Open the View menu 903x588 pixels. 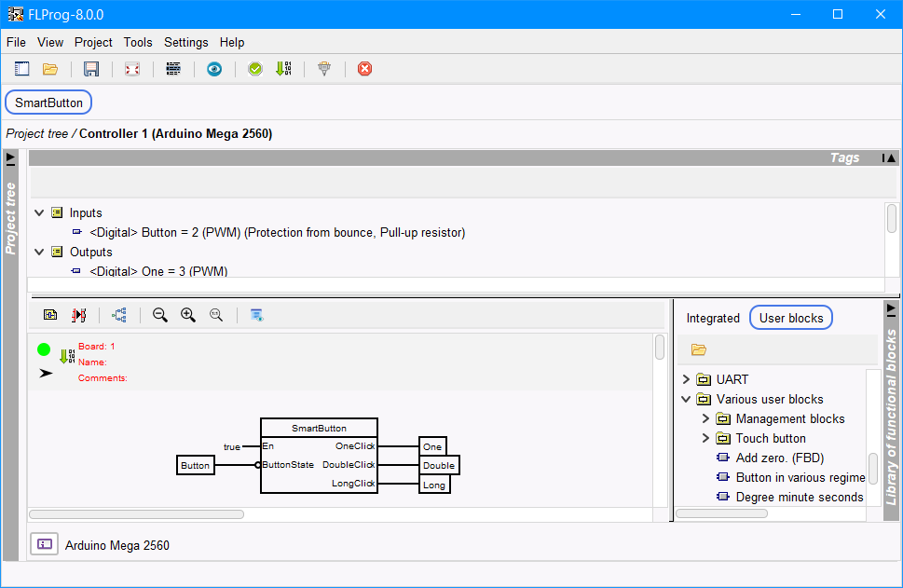click(x=50, y=43)
